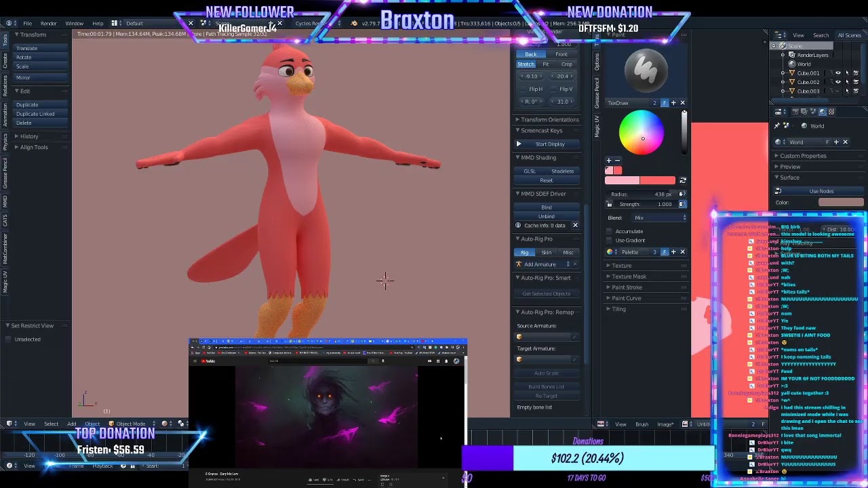Click the brightness value slider beside color wheel
The height and width of the screenshot is (488, 868).
684,133
